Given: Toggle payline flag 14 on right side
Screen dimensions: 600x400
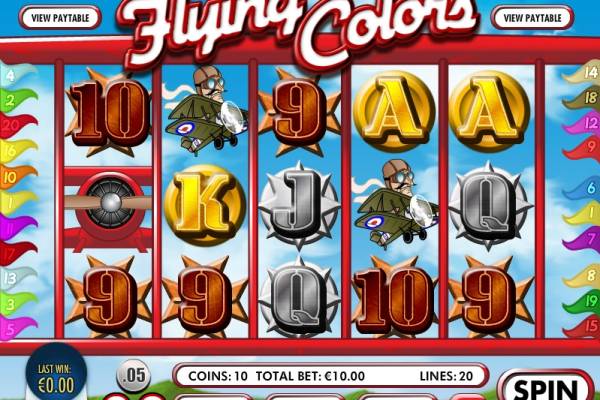Looking at the screenshot, I should [582, 73].
